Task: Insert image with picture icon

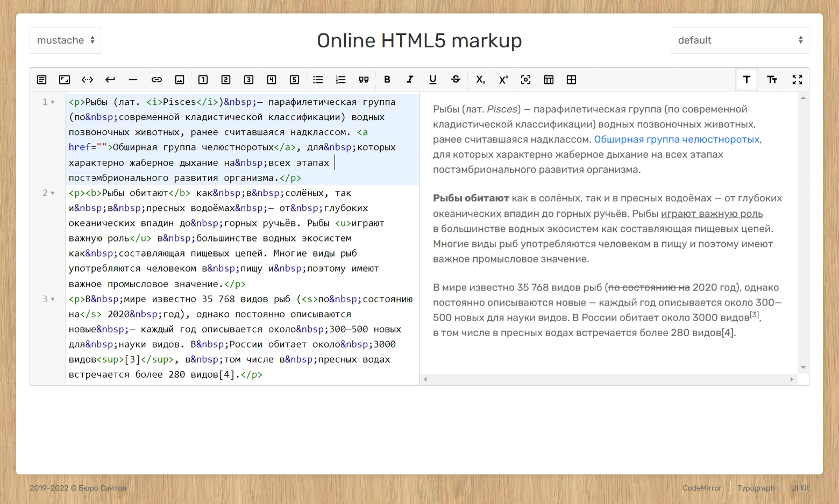Action: tap(180, 80)
